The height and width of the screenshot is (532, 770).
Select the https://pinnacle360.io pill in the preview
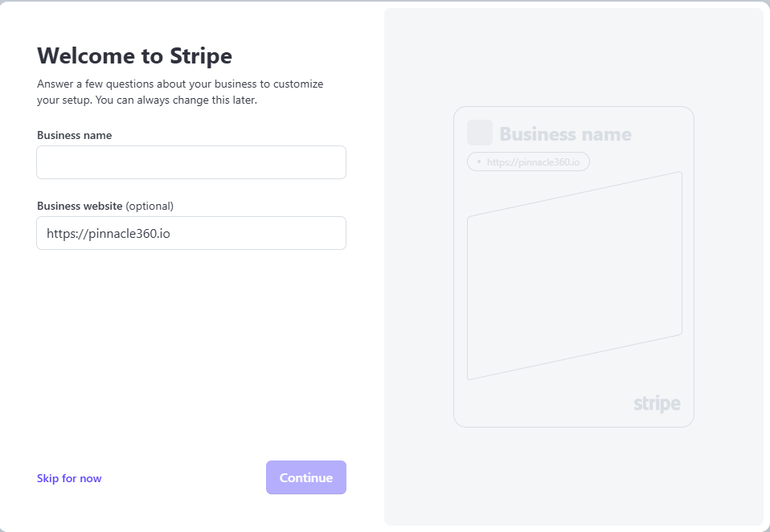(x=528, y=162)
